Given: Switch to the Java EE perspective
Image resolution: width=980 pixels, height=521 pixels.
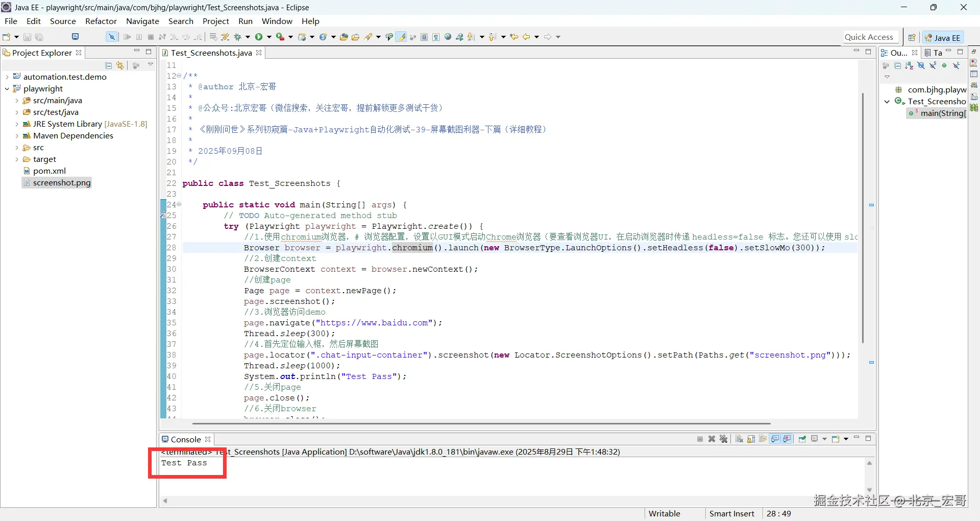Looking at the screenshot, I should (943, 37).
